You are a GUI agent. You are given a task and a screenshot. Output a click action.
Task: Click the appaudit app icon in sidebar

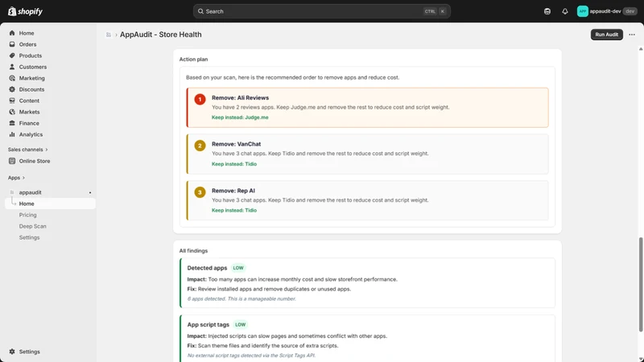click(12, 192)
